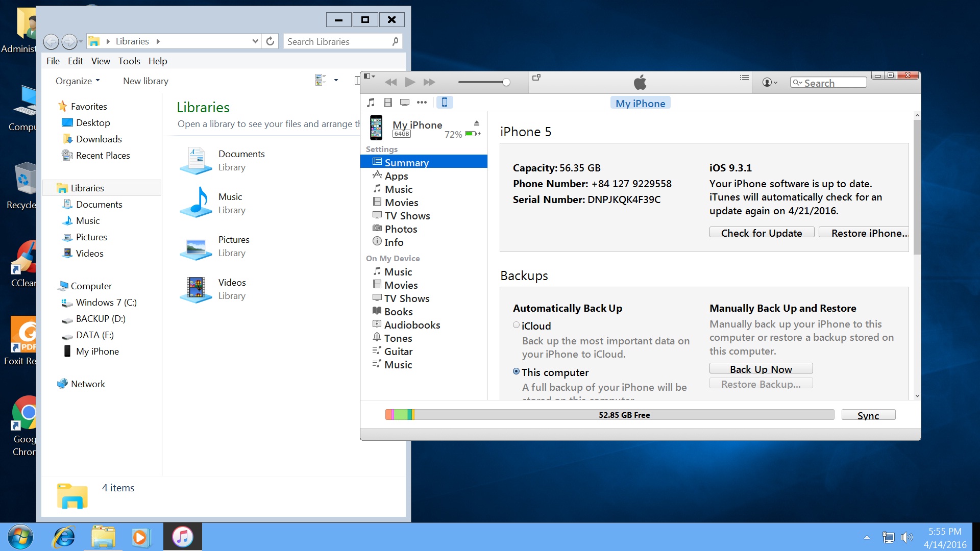Expand the breadcrumb arrow after Libraries
Viewport: 980px width, 551px height.
point(158,41)
